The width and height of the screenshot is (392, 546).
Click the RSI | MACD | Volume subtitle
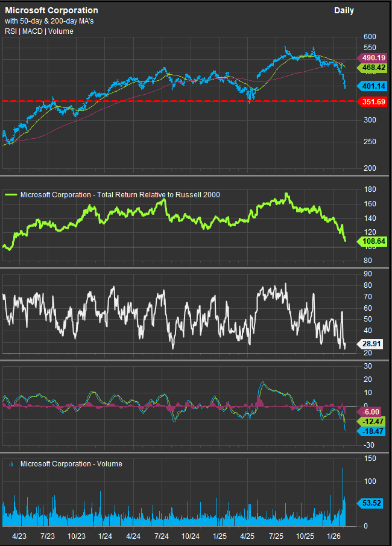point(39,31)
